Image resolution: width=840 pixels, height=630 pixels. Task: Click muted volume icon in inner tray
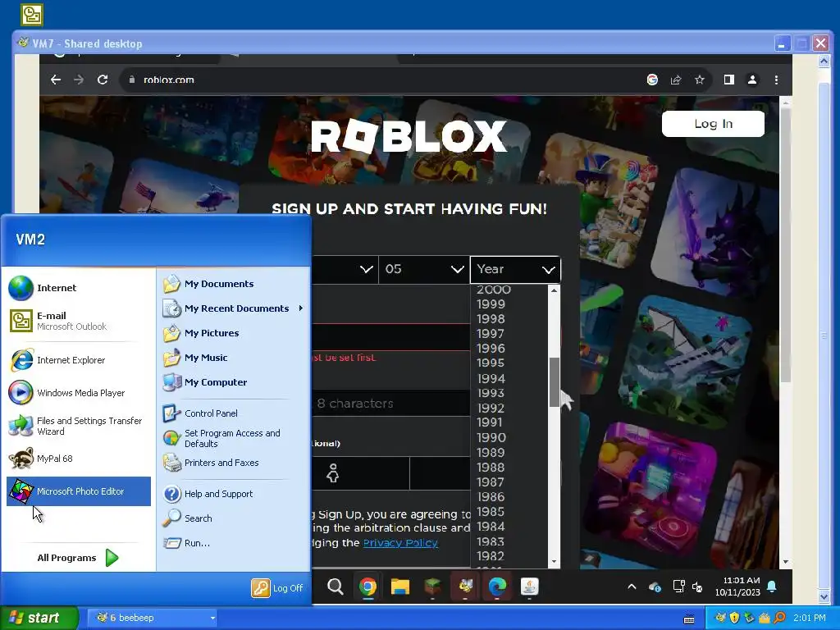click(697, 587)
